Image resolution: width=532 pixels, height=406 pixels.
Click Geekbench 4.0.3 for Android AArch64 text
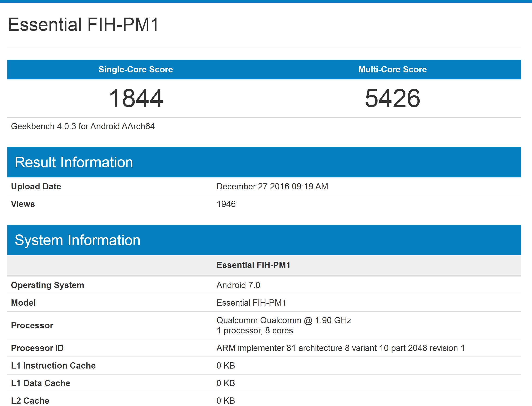[x=83, y=126]
